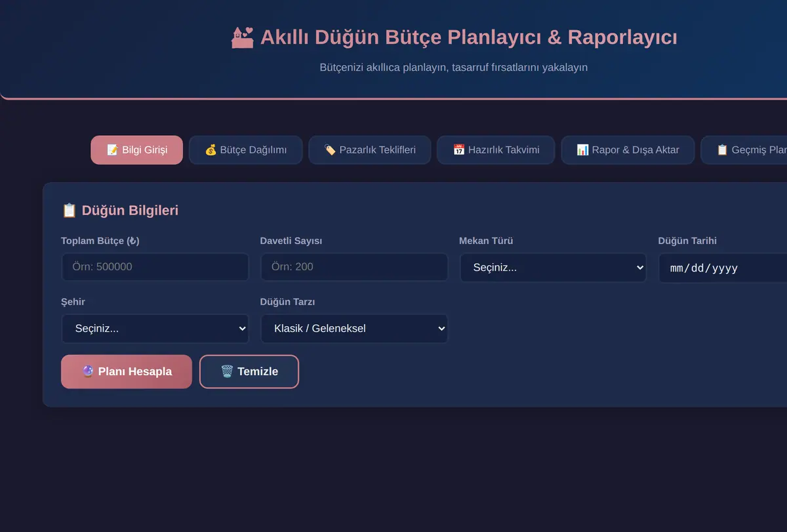
Task: Click the 'Toplam Bütçe (₺)' label
Action: click(100, 241)
